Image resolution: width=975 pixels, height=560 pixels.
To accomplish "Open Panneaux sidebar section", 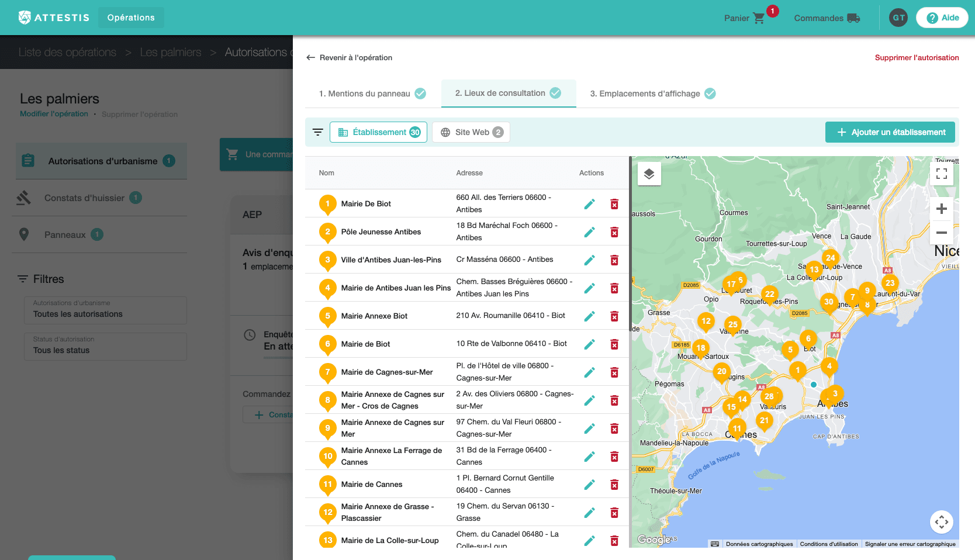I will [99, 234].
